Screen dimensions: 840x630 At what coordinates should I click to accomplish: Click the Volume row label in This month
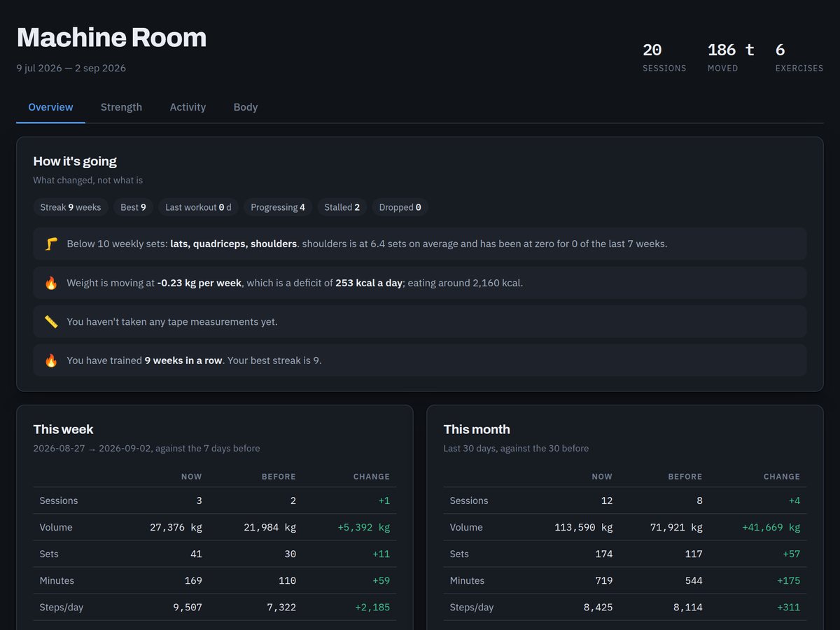[x=466, y=527]
